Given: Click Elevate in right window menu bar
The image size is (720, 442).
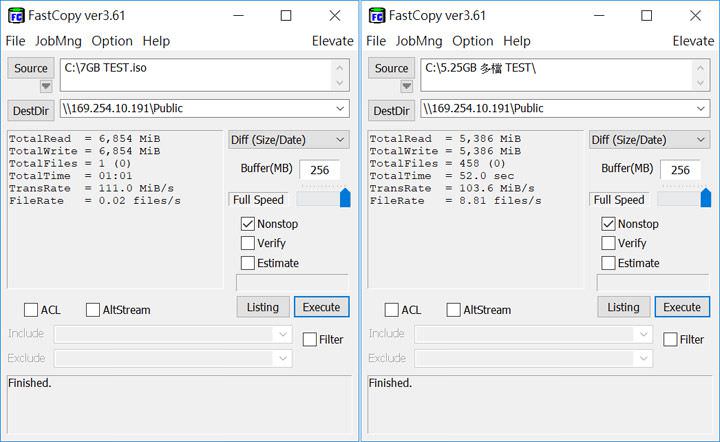Looking at the screenshot, I should [693, 41].
